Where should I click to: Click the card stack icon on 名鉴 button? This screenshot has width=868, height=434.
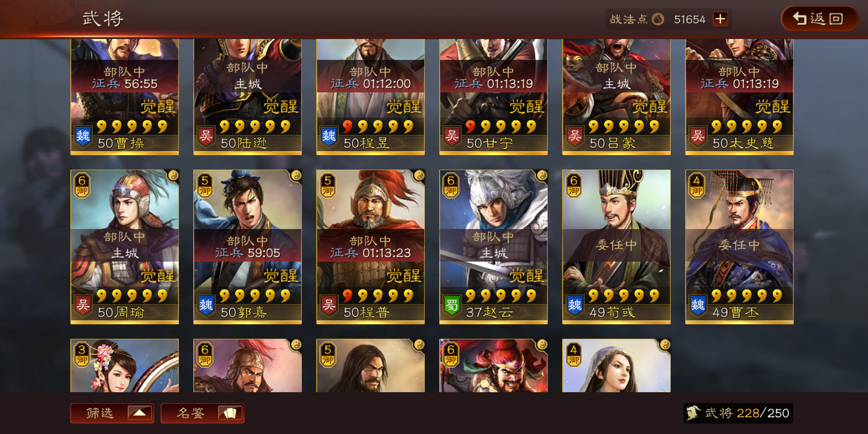pos(230,413)
